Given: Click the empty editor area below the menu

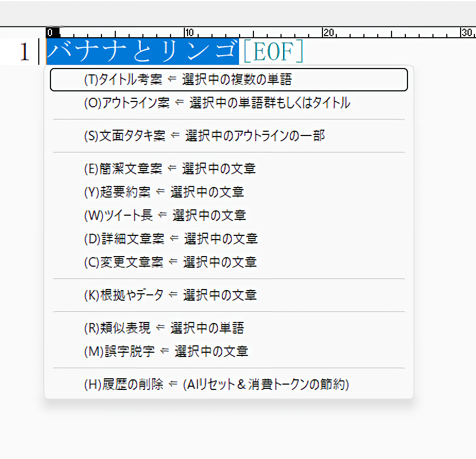Looking at the screenshot, I should [238, 430].
